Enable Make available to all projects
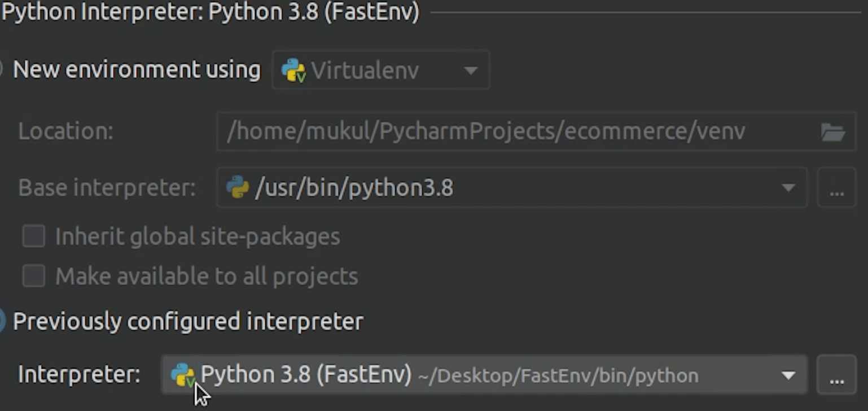Screen dimensions: 868x411 (34, 277)
